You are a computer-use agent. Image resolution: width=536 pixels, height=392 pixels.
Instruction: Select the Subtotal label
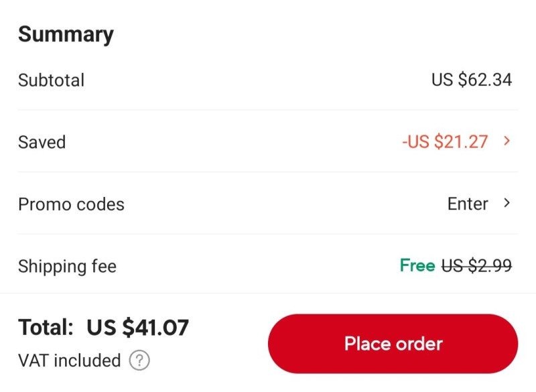52,80
